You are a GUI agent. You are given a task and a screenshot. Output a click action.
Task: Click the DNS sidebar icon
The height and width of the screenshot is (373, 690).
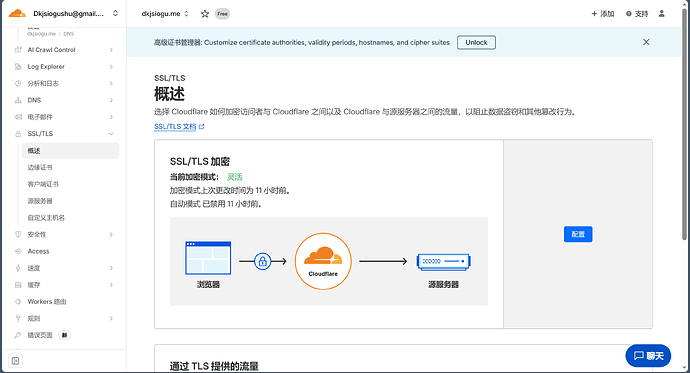(18, 100)
